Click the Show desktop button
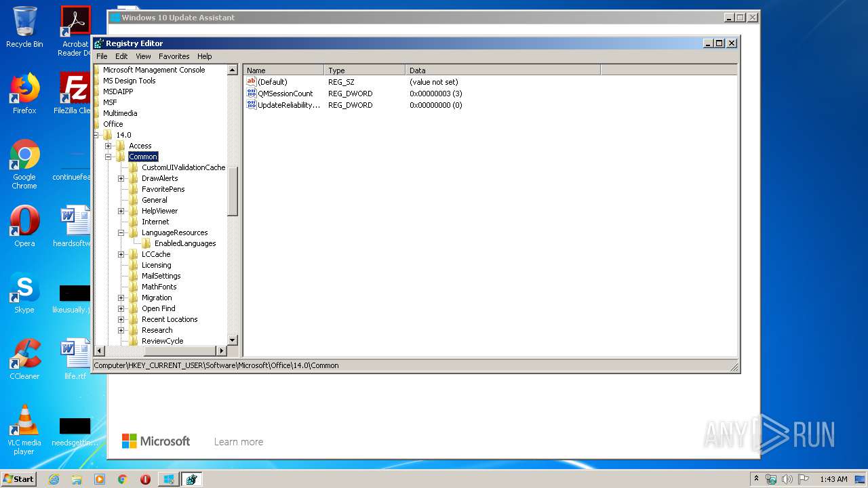 pyautogui.click(x=860, y=479)
